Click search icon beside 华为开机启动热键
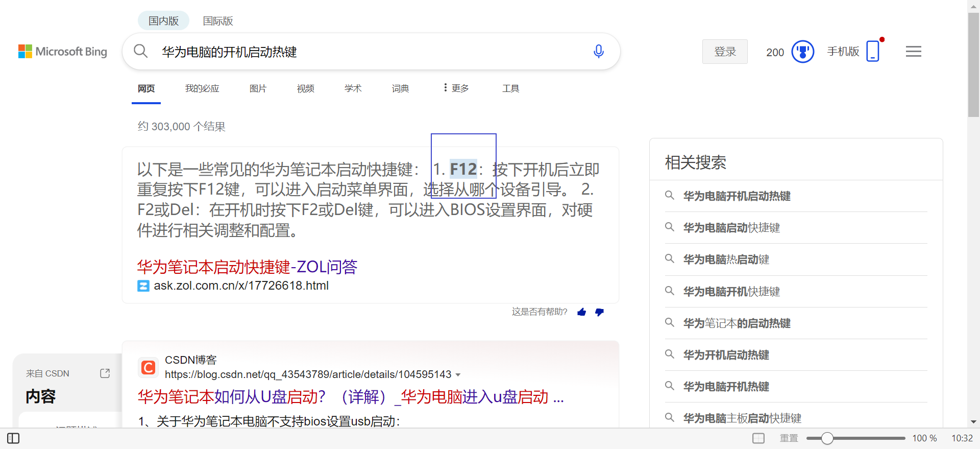 669,354
